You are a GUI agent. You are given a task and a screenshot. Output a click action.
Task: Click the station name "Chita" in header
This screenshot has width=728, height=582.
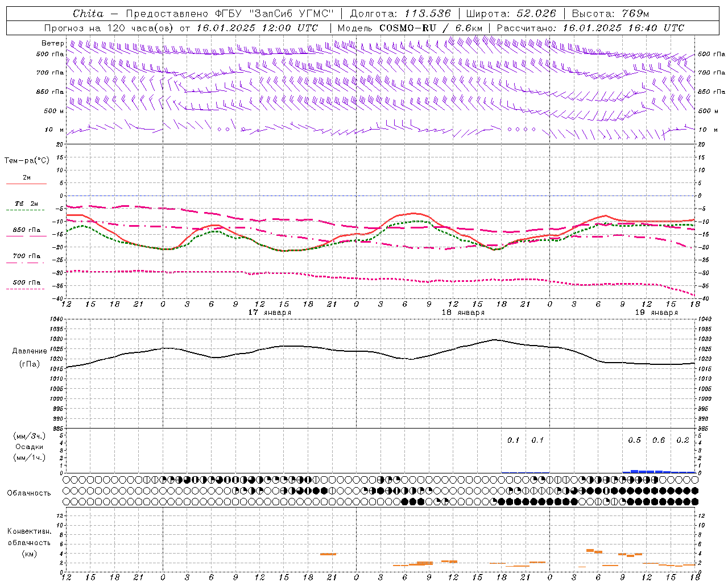(88, 14)
